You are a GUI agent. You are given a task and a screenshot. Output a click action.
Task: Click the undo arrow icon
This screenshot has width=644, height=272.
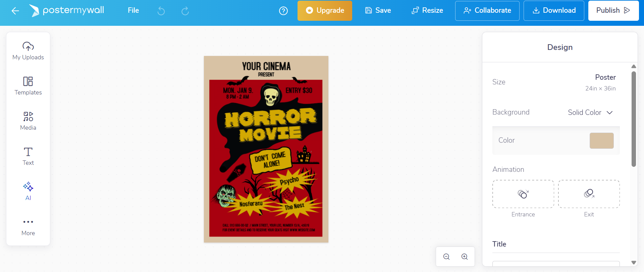point(161,11)
